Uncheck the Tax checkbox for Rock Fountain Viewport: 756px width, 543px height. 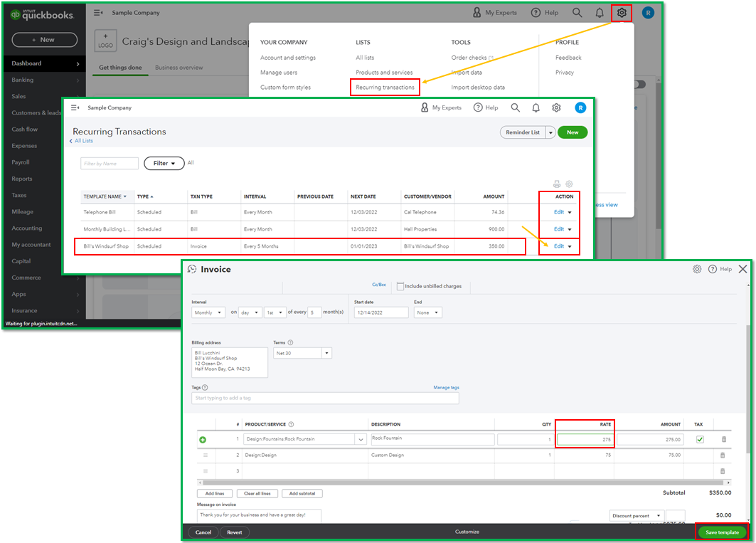pos(700,439)
